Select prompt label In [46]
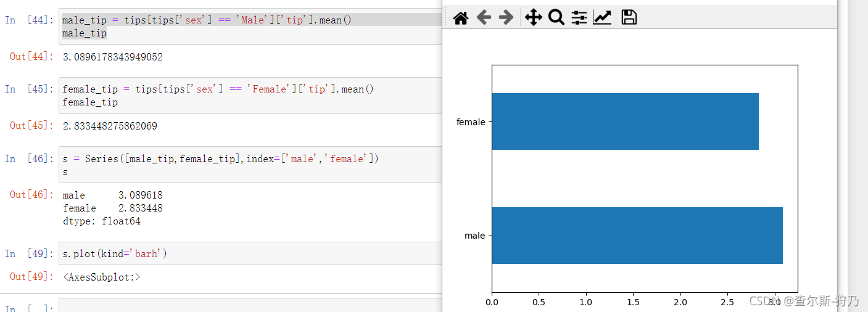This screenshot has height=312, width=868. (x=29, y=158)
